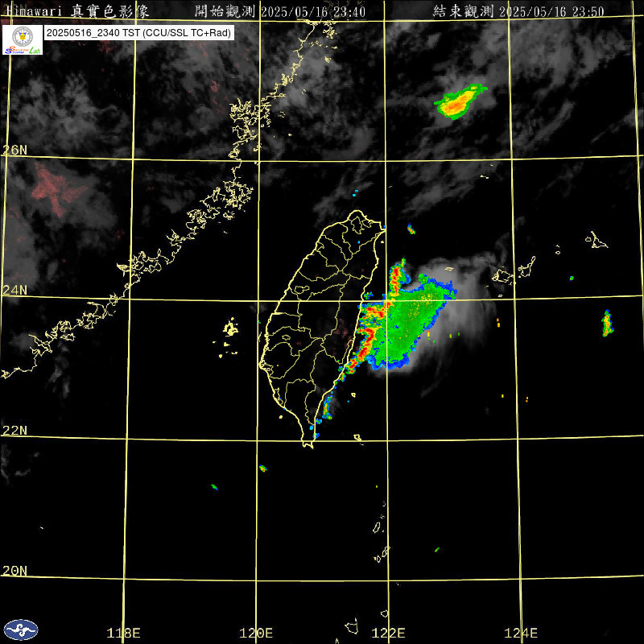
Task: Click the small radar echo cell east of 124E
Action: click(x=607, y=324)
